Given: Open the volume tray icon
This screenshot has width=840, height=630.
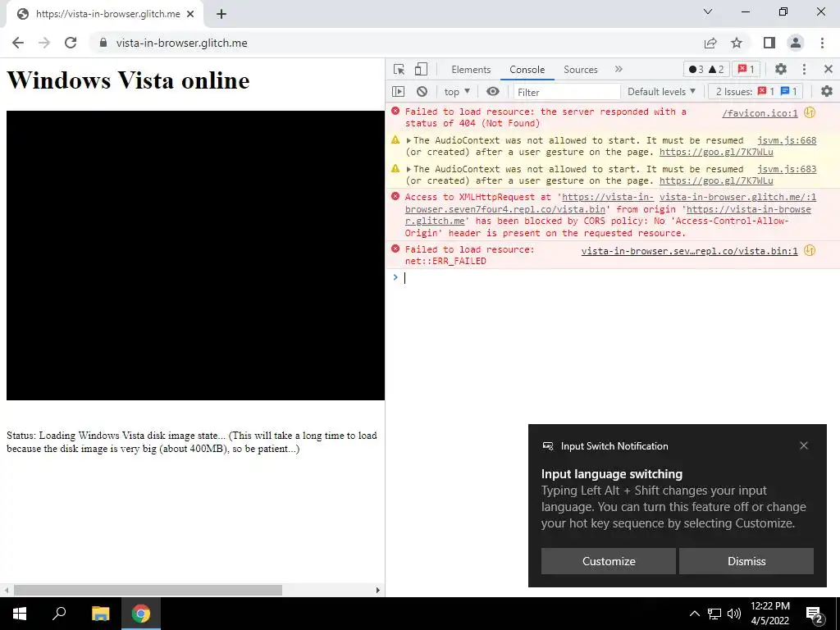Looking at the screenshot, I should [734, 614].
